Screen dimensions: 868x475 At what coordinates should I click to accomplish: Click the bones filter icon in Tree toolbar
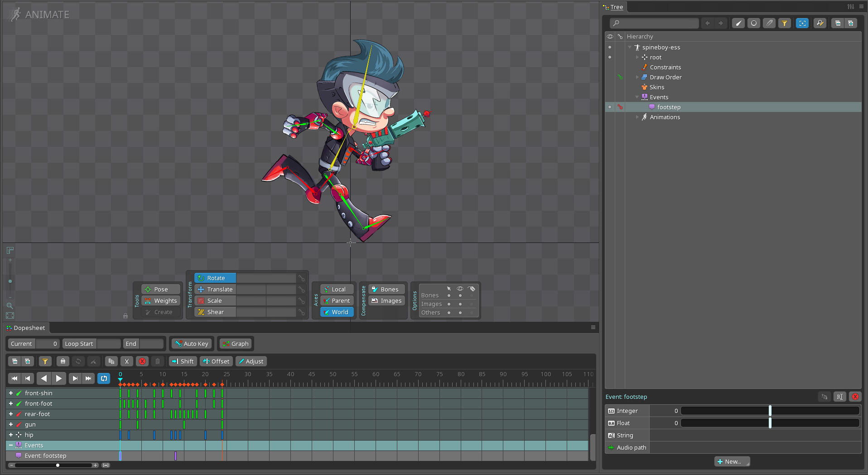coord(738,23)
